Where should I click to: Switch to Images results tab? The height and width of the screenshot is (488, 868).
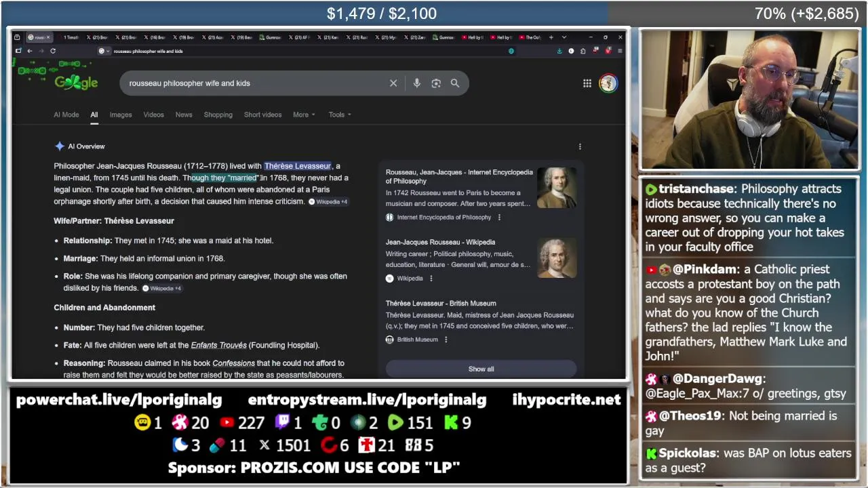click(121, 115)
